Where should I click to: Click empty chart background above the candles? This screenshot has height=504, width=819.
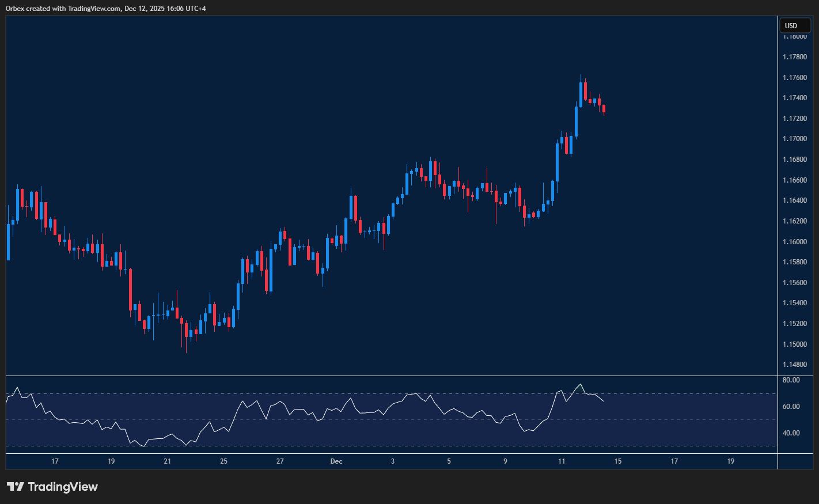click(346, 69)
